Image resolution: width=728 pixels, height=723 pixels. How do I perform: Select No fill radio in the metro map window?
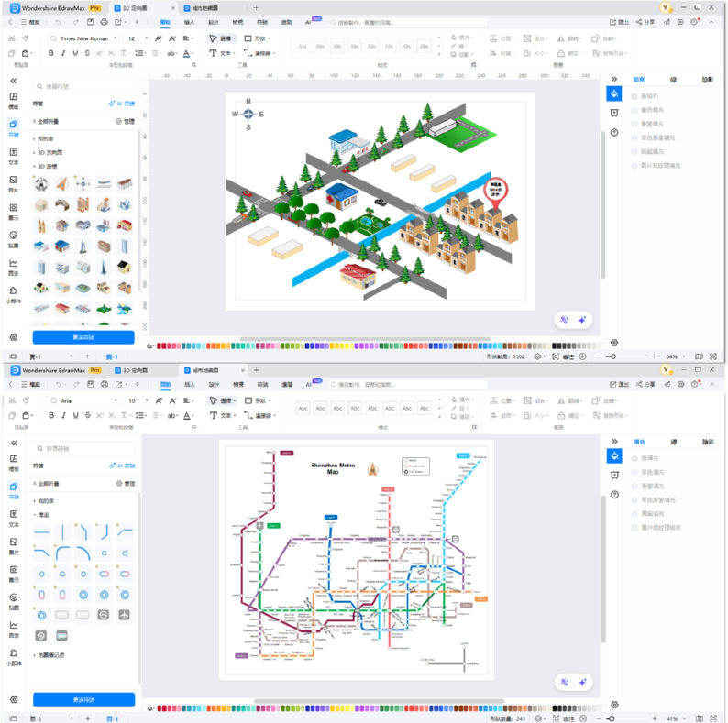coord(634,458)
